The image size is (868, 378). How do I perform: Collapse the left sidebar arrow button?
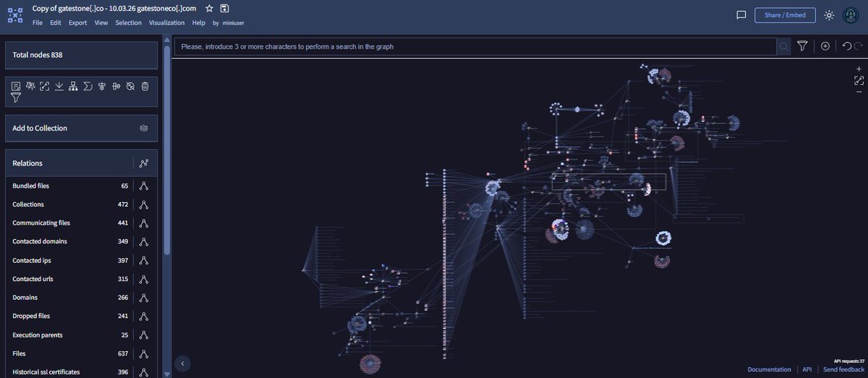tap(183, 363)
